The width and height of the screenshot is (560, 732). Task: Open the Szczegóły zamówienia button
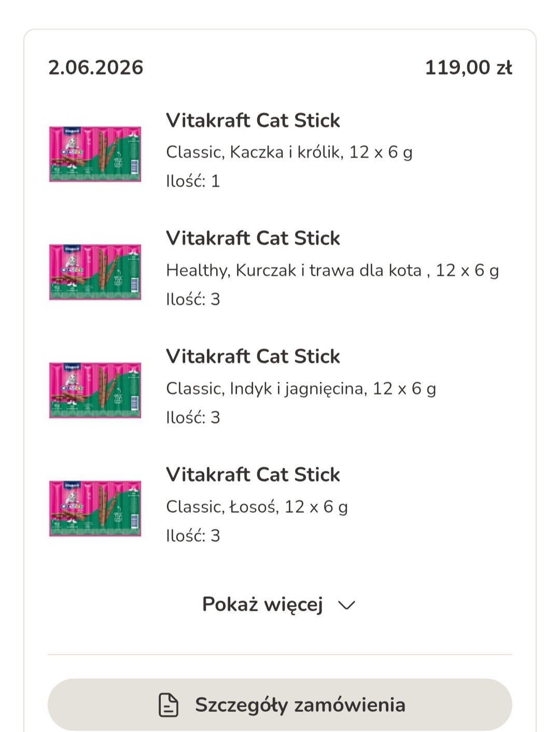pyautogui.click(x=280, y=705)
